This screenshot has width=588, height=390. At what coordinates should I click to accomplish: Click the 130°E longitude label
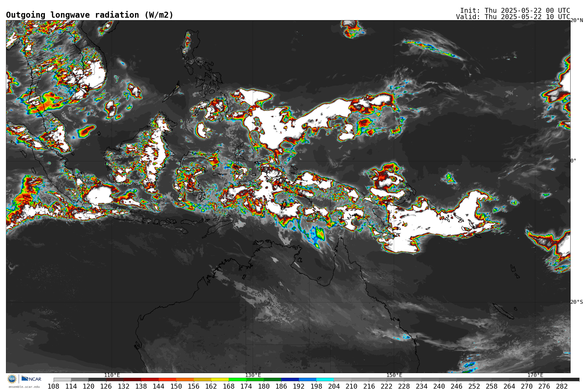[x=253, y=375]
